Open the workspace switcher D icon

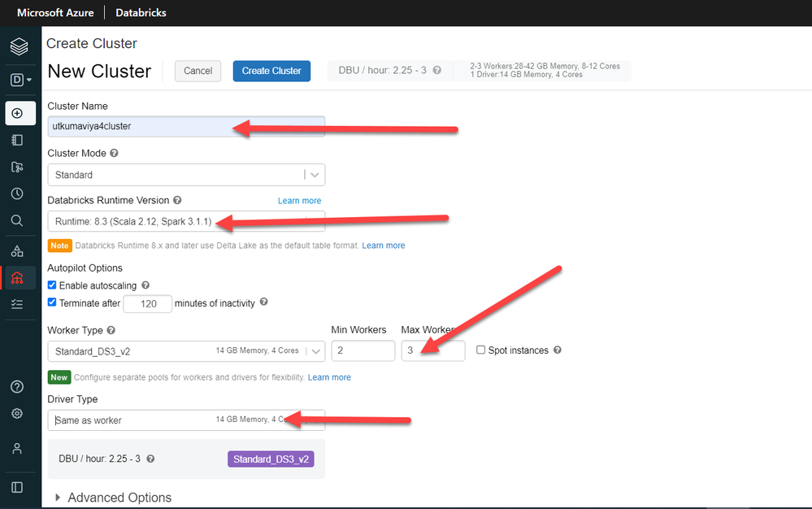tap(20, 80)
